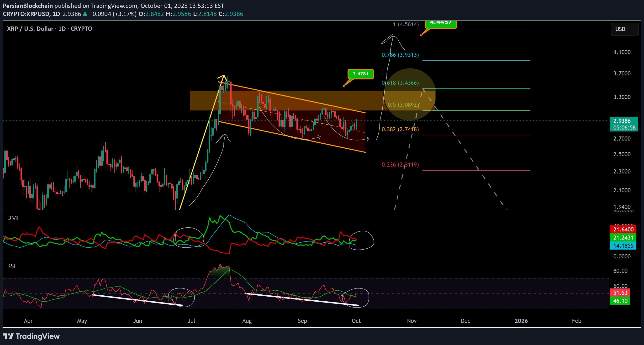Click the green 3.4781 price callout
Viewport: 644px width, 345px height.
360,74
